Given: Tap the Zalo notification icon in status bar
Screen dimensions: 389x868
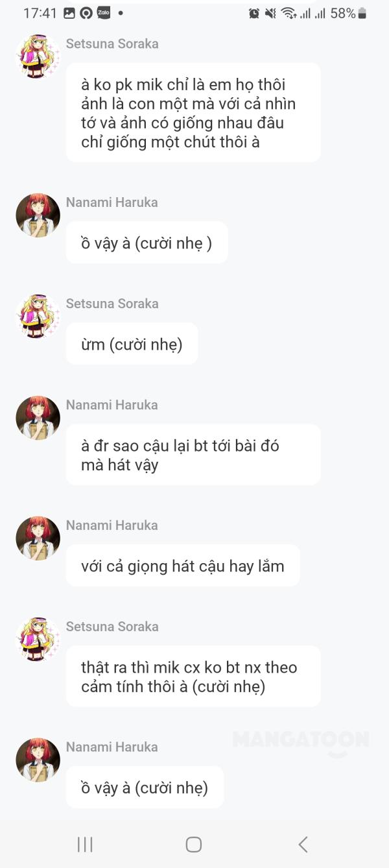Looking at the screenshot, I should click(103, 13).
